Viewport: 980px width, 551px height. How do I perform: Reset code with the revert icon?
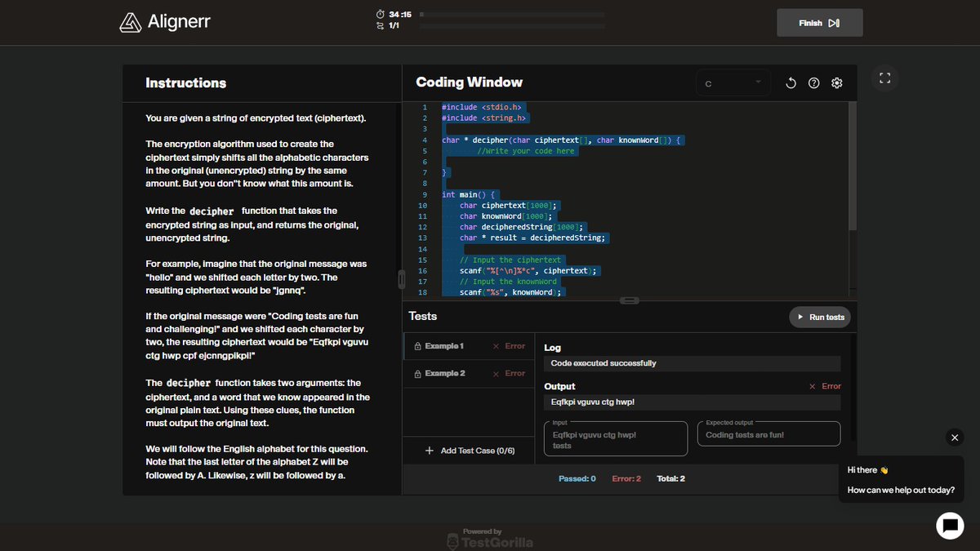[791, 82]
